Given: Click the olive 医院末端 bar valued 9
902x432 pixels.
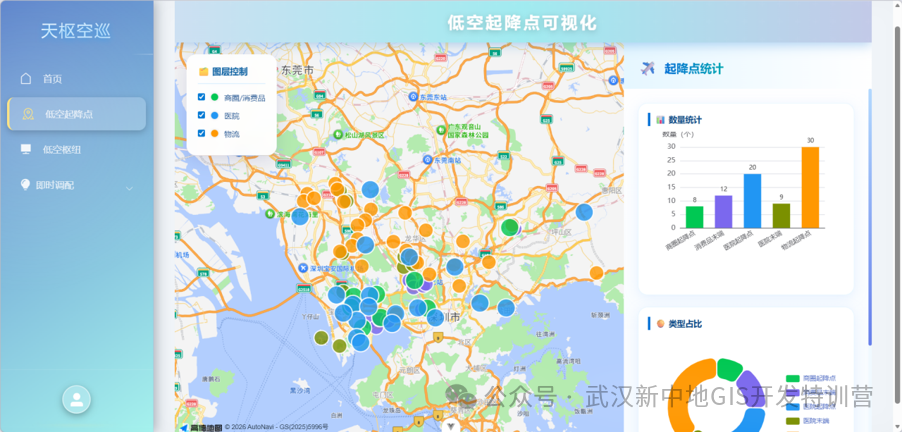Looking at the screenshot, I should [781, 216].
